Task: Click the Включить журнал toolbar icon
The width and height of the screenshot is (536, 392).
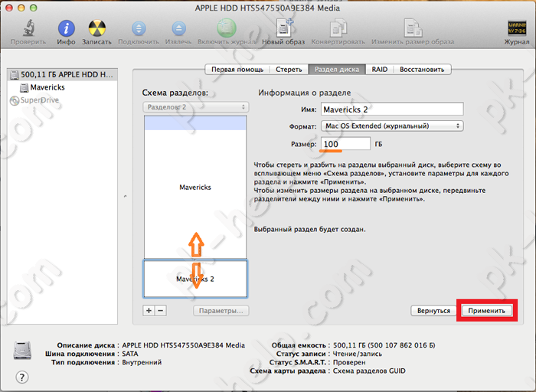Action: 227,28
